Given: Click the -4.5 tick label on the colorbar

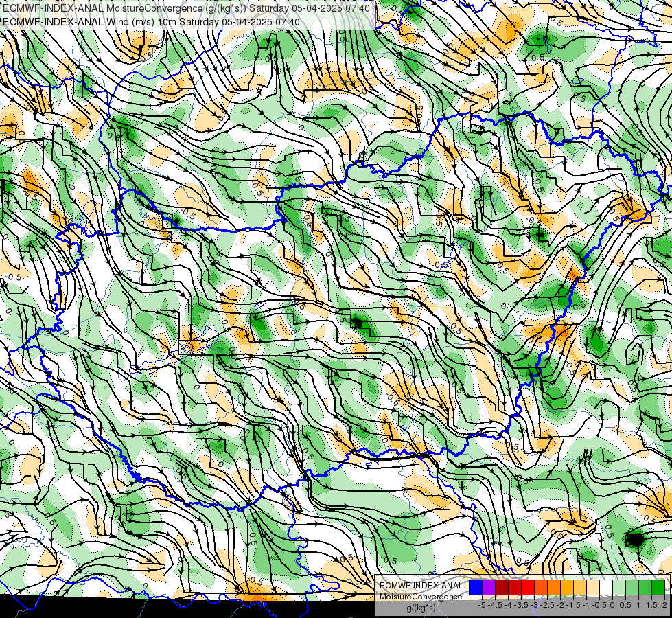Looking at the screenshot, I should (x=495, y=605).
